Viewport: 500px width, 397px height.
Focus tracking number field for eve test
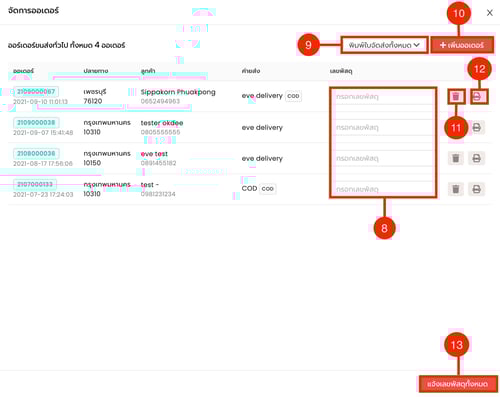click(383, 158)
